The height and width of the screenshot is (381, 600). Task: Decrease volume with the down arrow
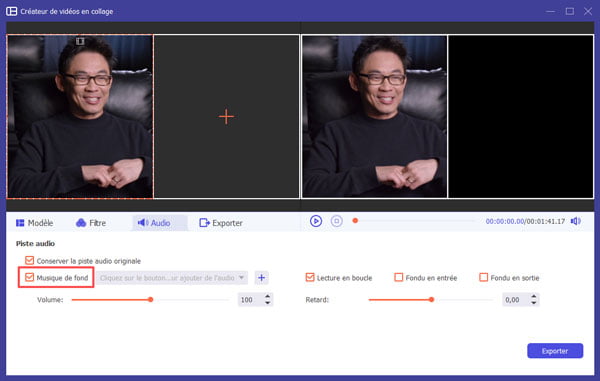coord(267,303)
